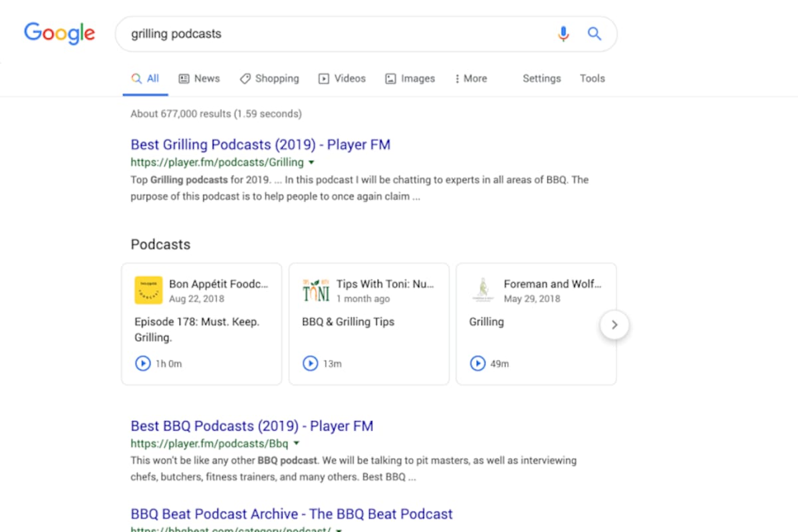Expand dropdown next to player.fm/podcasts/Bbq URL
This screenshot has width=798, height=532.
[297, 444]
